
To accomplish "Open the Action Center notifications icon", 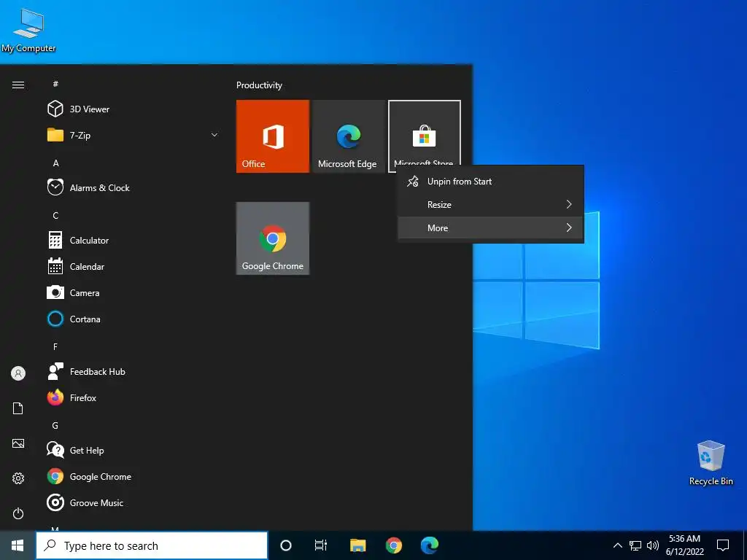I will [x=723, y=545].
